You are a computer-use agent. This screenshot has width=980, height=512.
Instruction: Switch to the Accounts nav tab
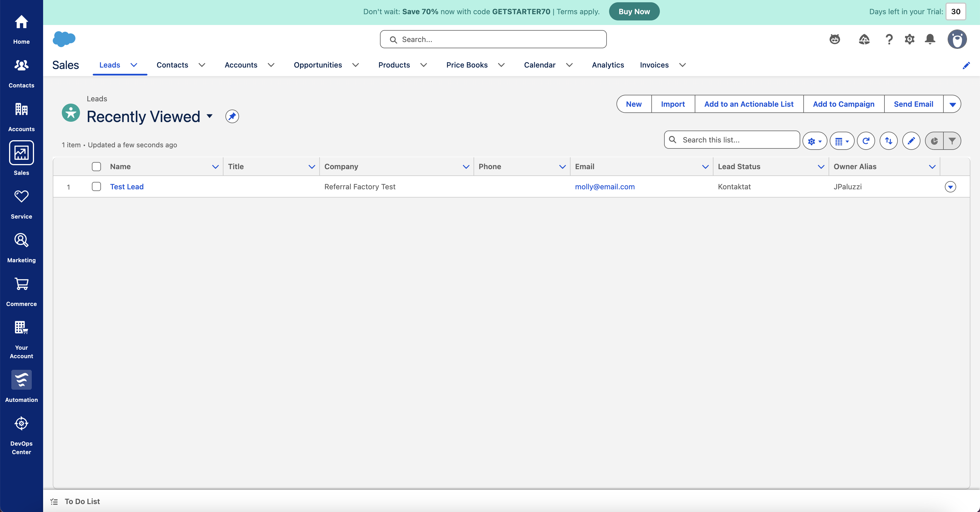click(241, 65)
